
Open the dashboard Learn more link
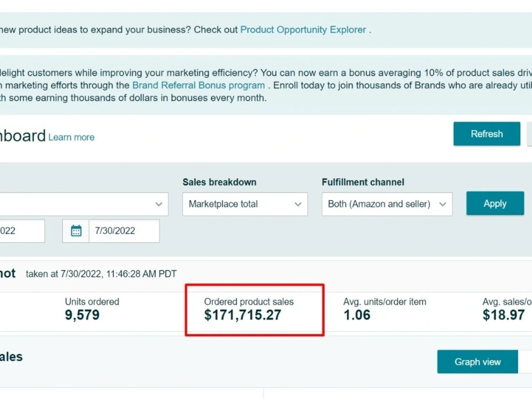[x=71, y=137]
